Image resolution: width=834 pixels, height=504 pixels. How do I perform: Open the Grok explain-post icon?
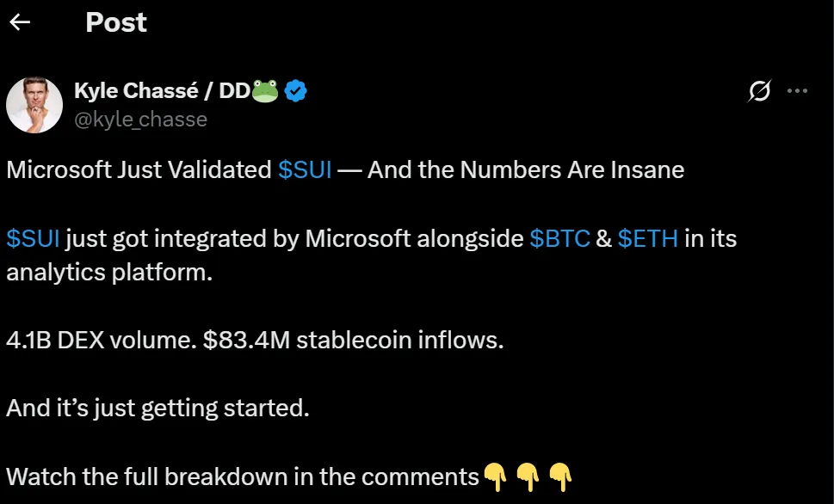tap(759, 91)
